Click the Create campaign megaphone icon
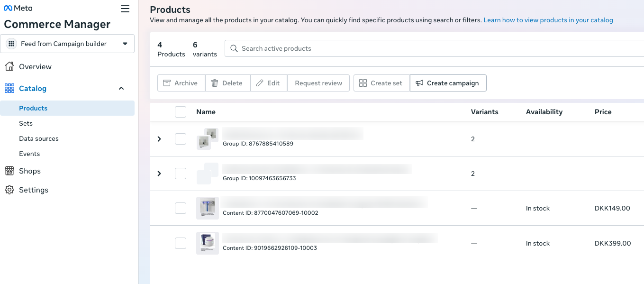Image resolution: width=644 pixels, height=284 pixels. click(x=419, y=83)
